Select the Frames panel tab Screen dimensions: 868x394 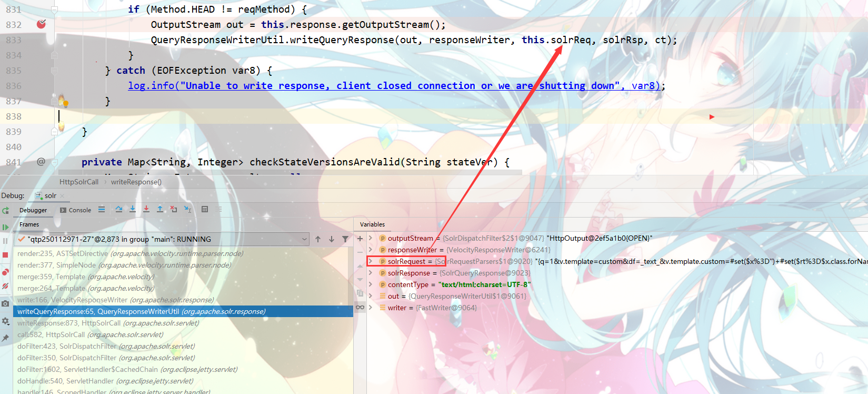click(x=29, y=224)
